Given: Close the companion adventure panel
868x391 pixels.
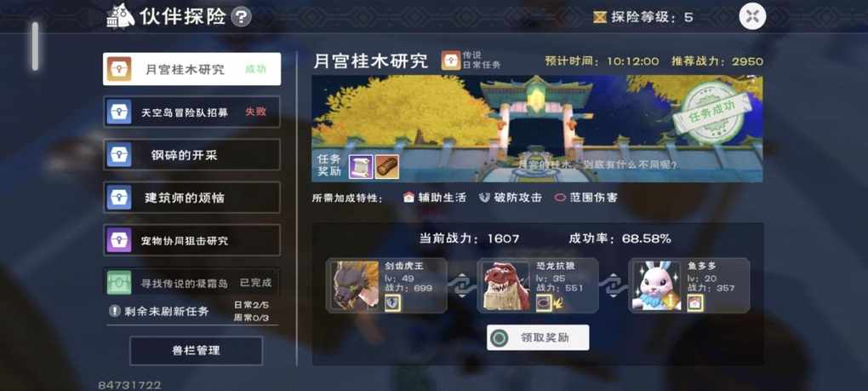Looking at the screenshot, I should [x=752, y=16].
